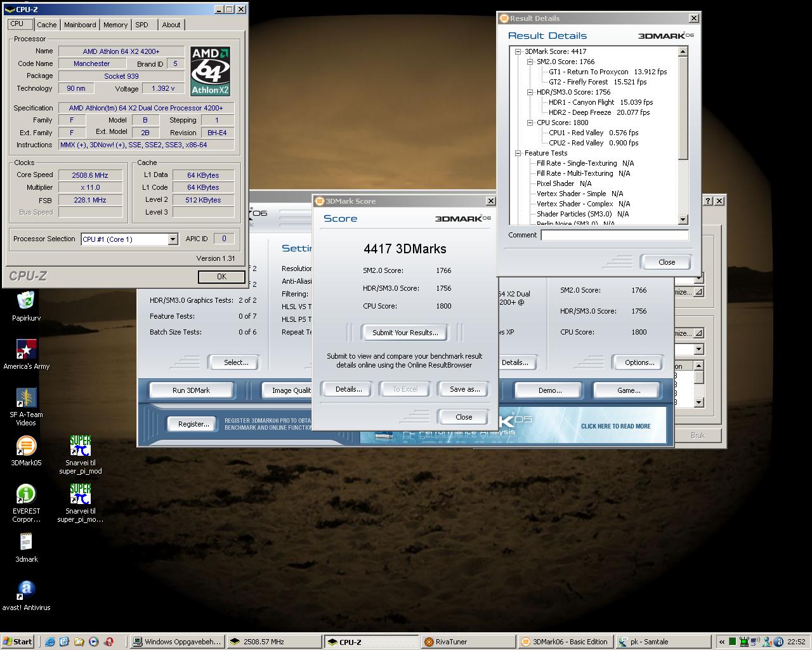Collapse the 3DMark Score: 4417 tree node
This screenshot has height=650, width=812.
(518, 51)
